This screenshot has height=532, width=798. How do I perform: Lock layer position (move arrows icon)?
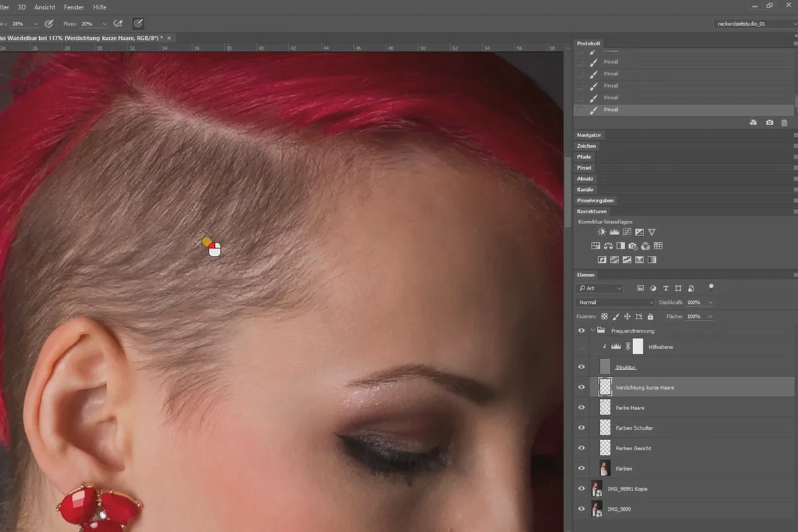(x=627, y=317)
